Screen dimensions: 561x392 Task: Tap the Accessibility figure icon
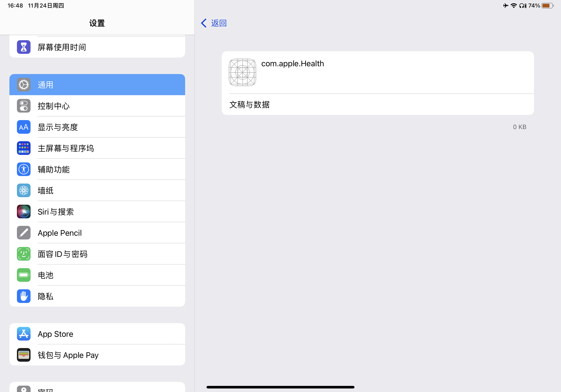[24, 169]
